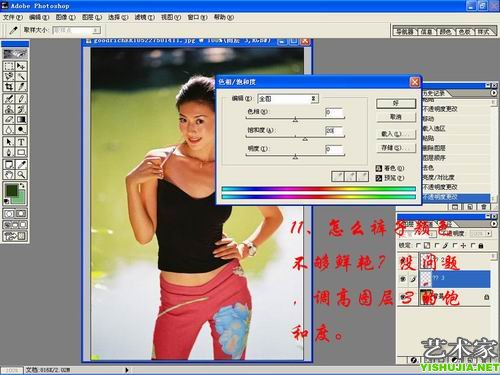Toggle the lock transparent pixels checkbox
This screenshot has height=375, width=500.
tap(418, 245)
